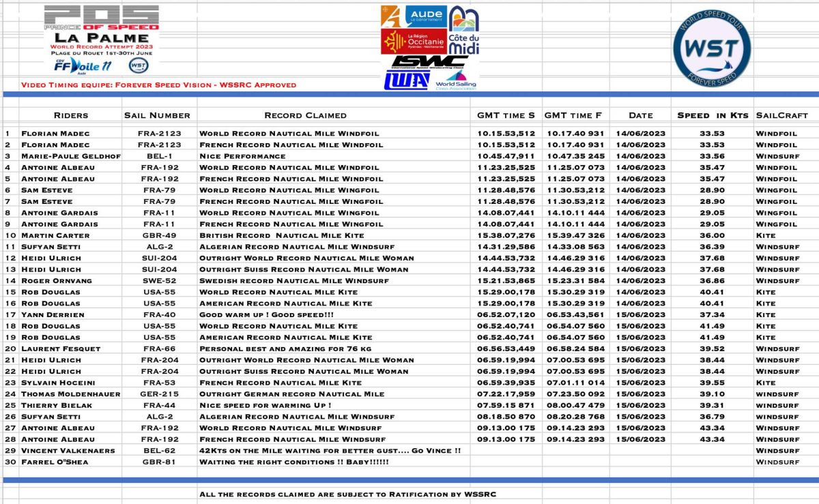Select the Thomas Moldenhauer rider cell

(70, 394)
